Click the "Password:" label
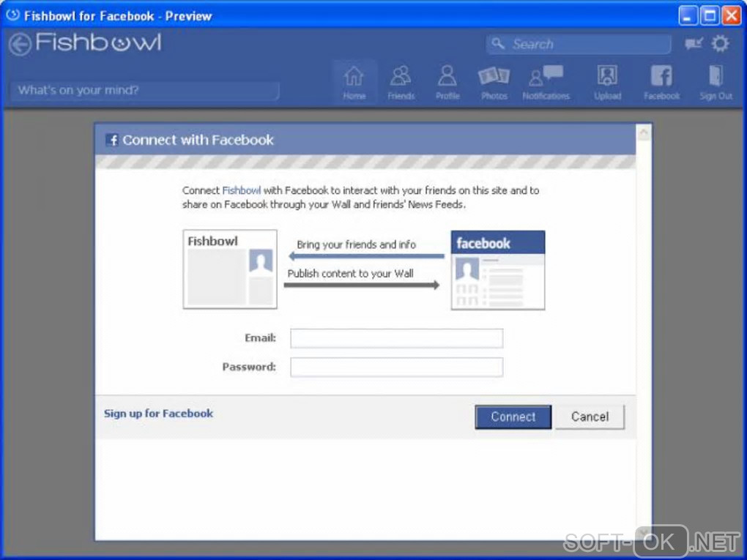Image resolution: width=747 pixels, height=560 pixels. [249, 367]
